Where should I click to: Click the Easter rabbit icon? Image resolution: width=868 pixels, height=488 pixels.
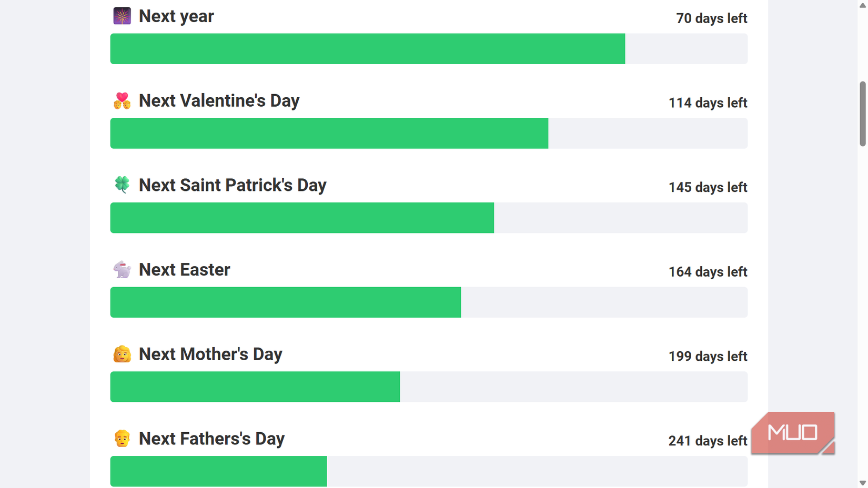pos(122,269)
